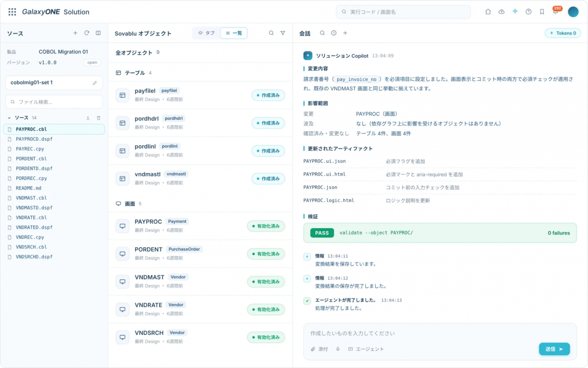Select PAYPROCD.dspf file

pos(54,139)
